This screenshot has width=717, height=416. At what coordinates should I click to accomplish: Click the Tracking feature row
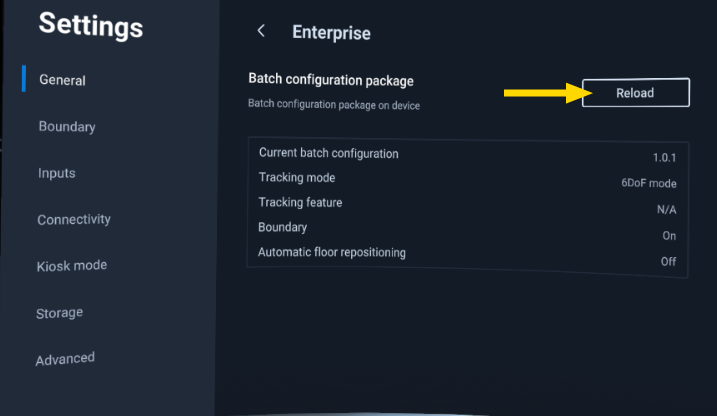coord(466,204)
